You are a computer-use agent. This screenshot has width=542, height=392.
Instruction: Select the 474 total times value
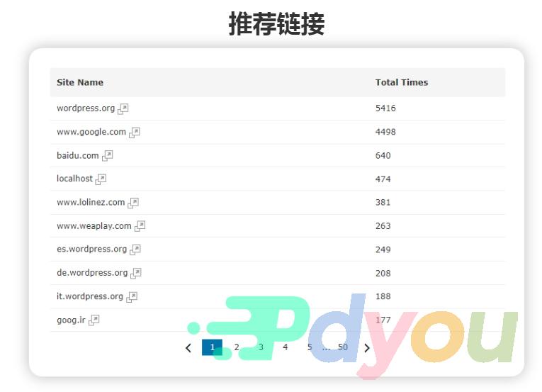tap(383, 179)
